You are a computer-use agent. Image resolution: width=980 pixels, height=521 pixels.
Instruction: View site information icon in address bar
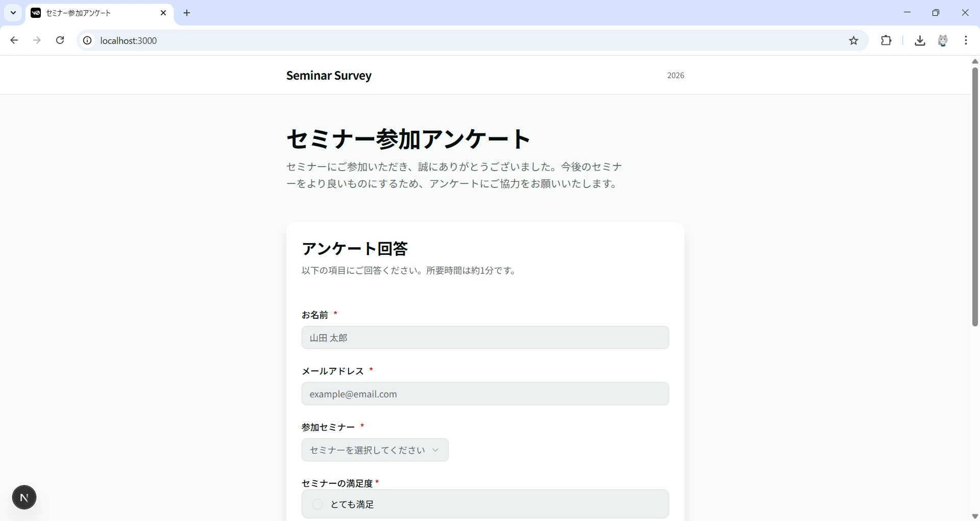pos(88,40)
